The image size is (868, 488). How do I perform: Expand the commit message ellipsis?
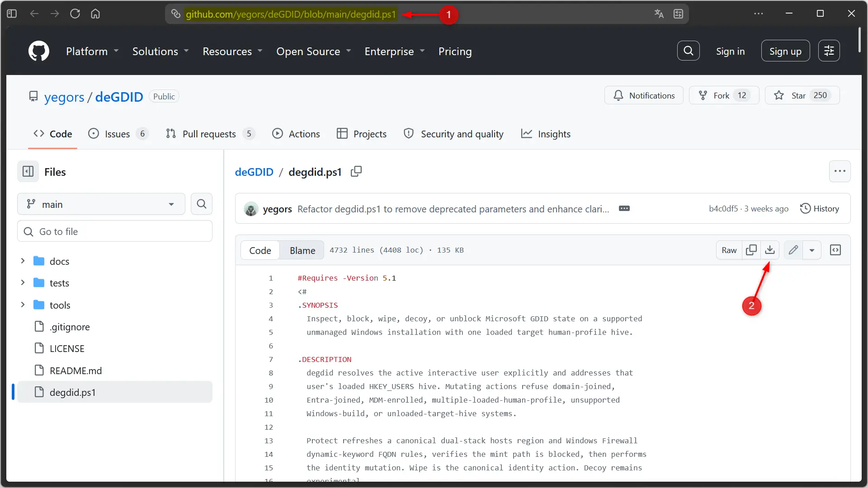624,209
